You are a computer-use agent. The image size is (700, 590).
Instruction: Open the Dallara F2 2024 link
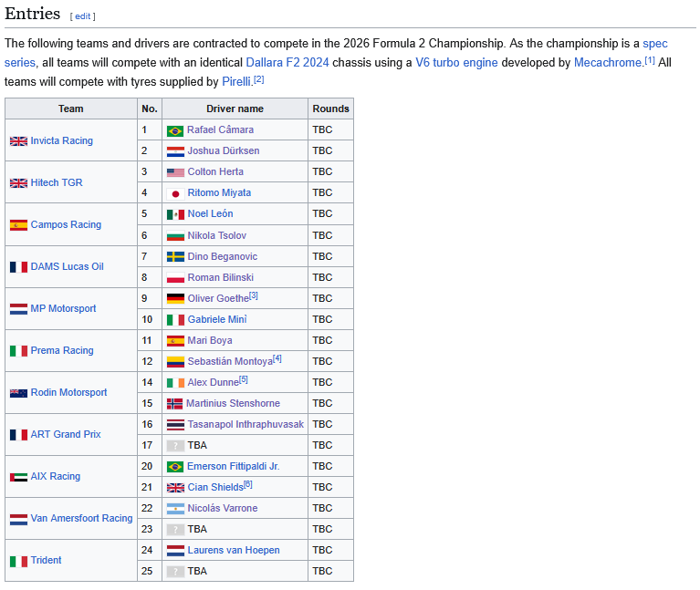[287, 62]
